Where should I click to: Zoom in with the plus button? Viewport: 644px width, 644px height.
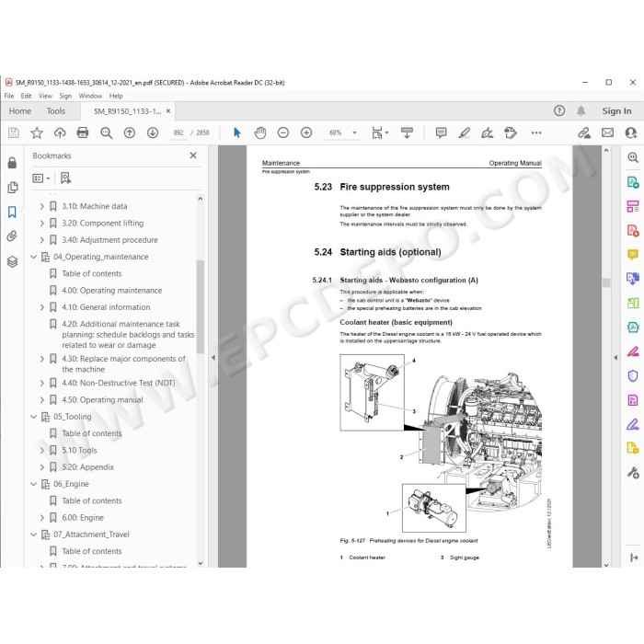(306, 132)
